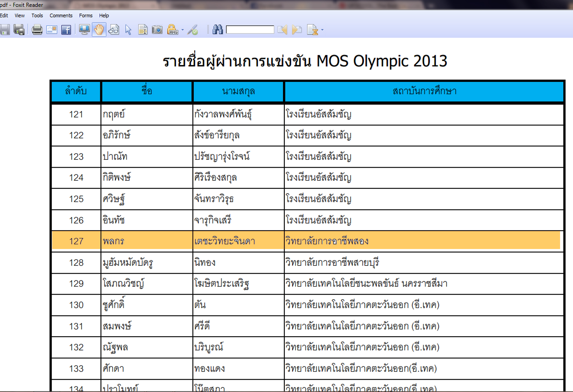Click the name โสภณวิชญ์ in row 129
This screenshot has height=392, width=573.
coord(124,283)
